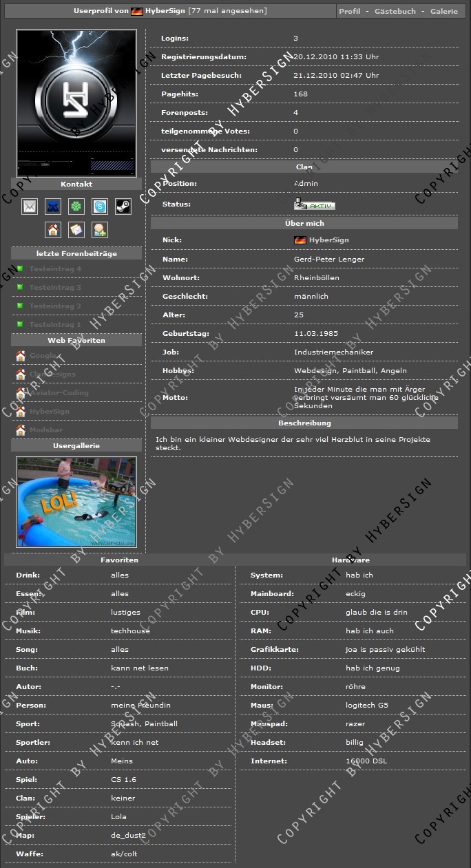
Task: Open the pool photo in Usergallerie
Action: tap(76, 502)
